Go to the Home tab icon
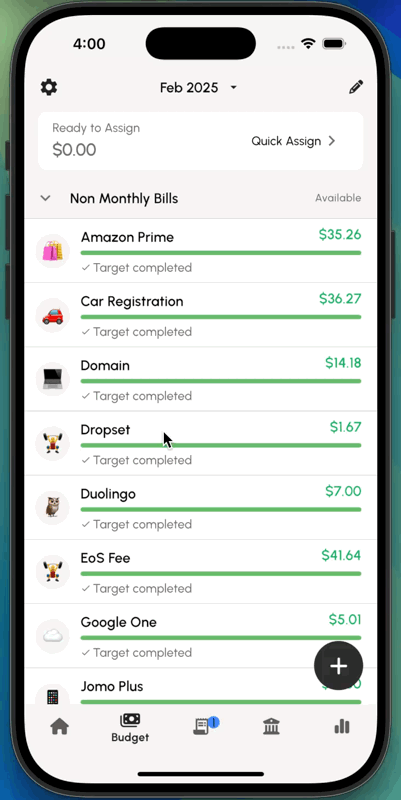The height and width of the screenshot is (800, 401). 60,726
